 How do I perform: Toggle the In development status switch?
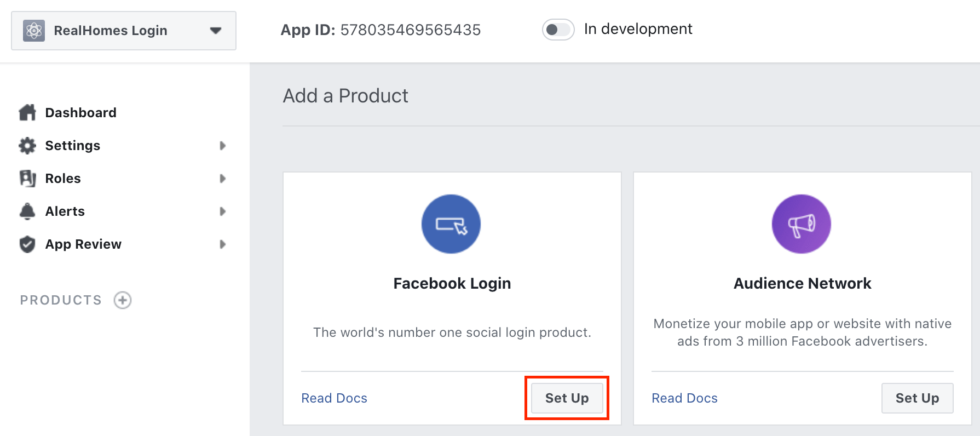558,30
